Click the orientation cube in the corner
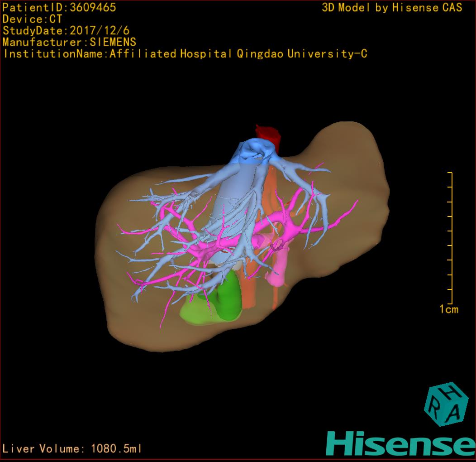The width and height of the screenshot is (476, 462). coord(446,404)
